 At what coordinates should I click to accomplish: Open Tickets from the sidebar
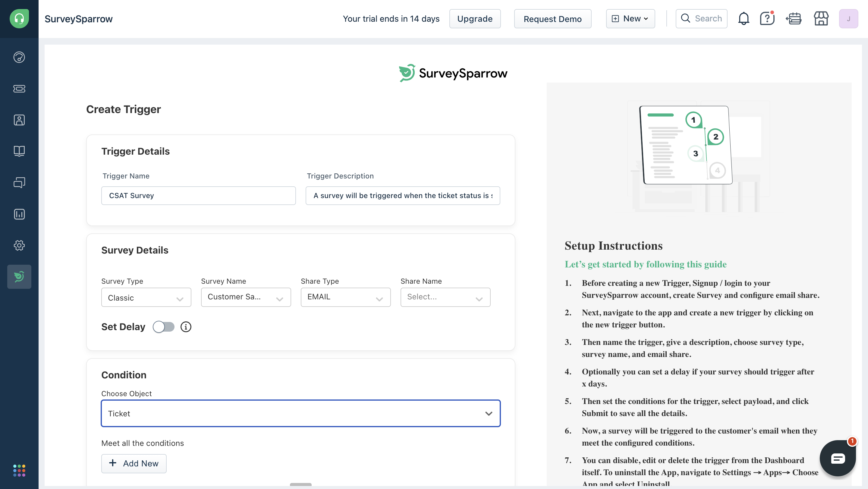coord(19,89)
